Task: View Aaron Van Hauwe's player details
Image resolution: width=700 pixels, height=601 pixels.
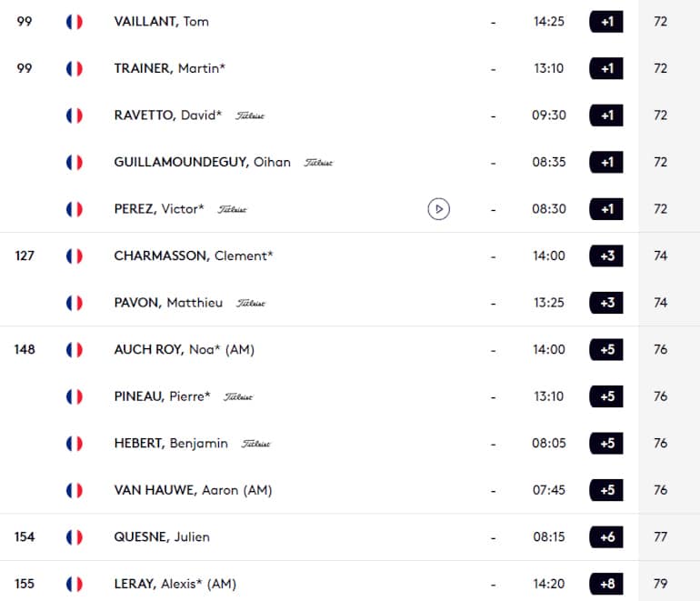Action: tap(193, 490)
